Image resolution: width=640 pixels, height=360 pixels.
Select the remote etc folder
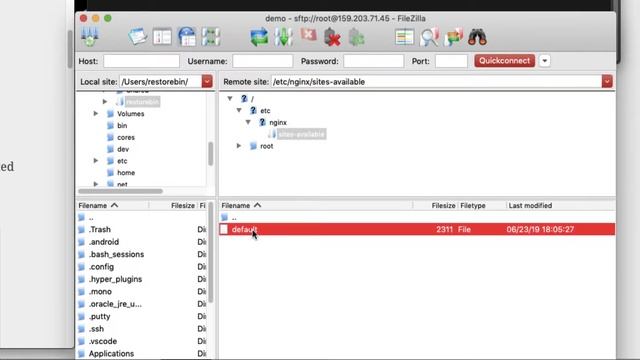click(265, 111)
